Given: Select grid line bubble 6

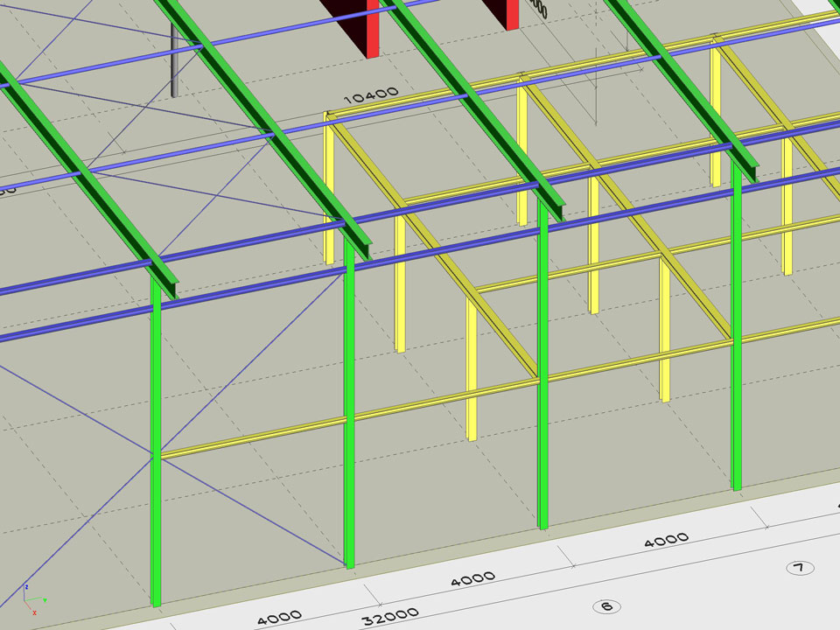Looking at the screenshot, I should pos(606,605).
